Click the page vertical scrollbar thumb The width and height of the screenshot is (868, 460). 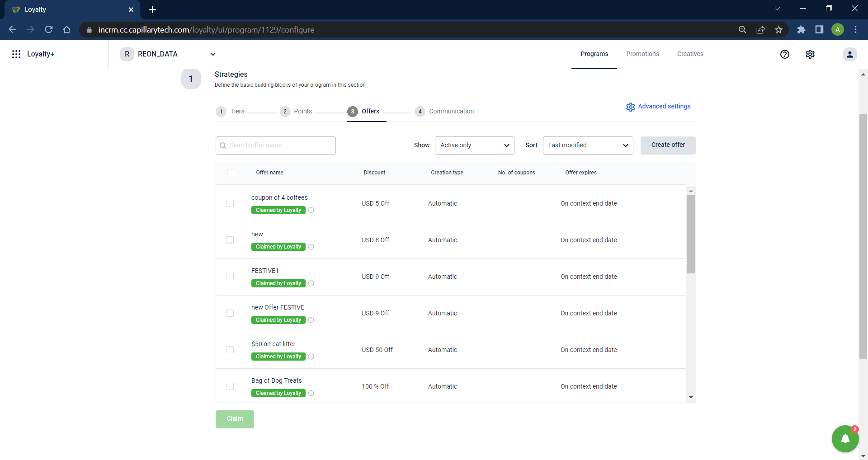(x=863, y=236)
